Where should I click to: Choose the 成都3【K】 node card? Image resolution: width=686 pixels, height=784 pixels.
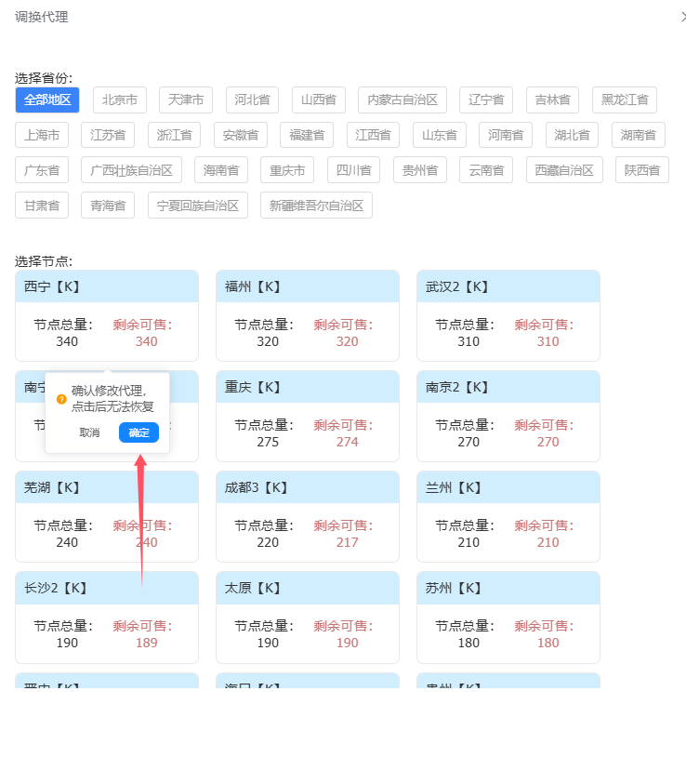tap(307, 516)
